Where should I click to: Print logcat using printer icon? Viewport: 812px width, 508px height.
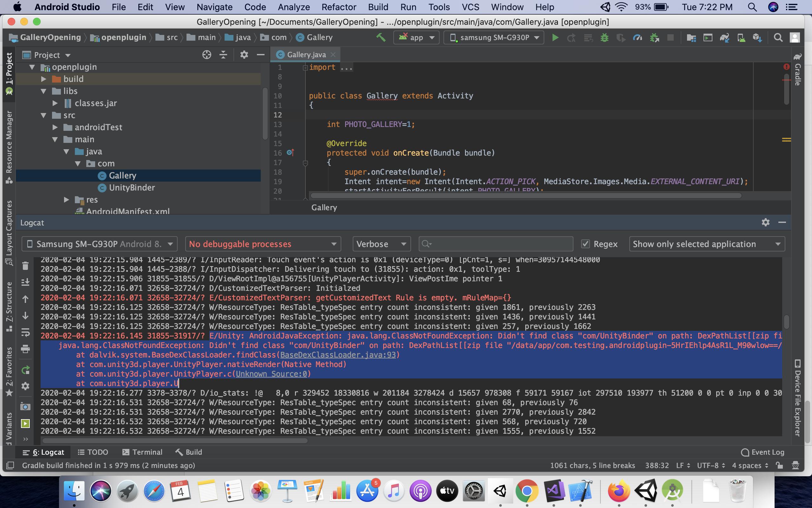pyautogui.click(x=25, y=349)
